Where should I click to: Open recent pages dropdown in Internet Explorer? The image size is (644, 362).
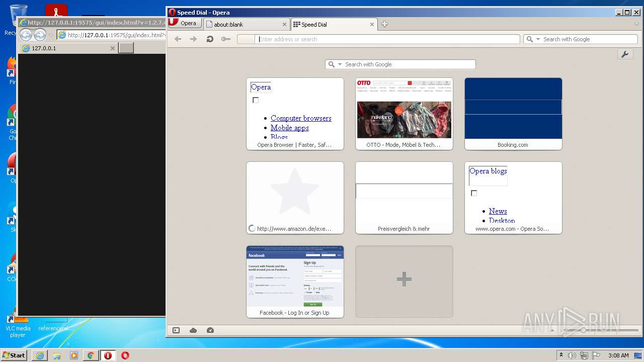51,35
